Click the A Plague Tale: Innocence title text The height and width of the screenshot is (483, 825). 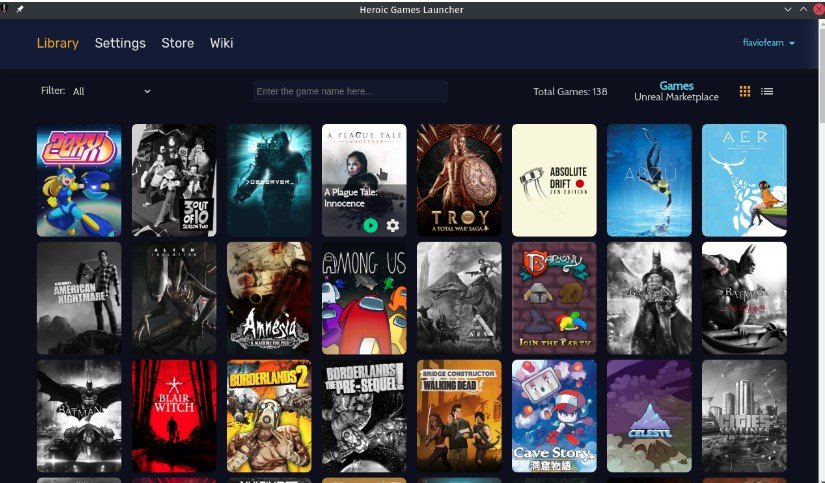click(x=350, y=198)
